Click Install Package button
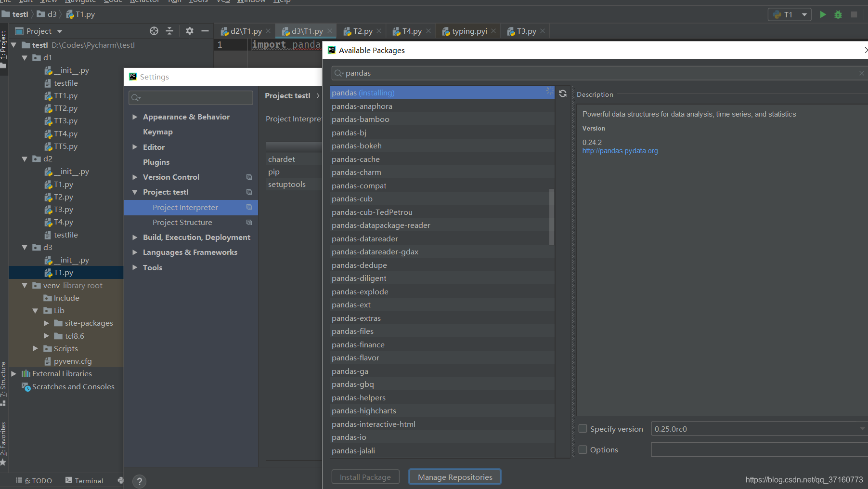The width and height of the screenshot is (868, 489). [365, 477]
